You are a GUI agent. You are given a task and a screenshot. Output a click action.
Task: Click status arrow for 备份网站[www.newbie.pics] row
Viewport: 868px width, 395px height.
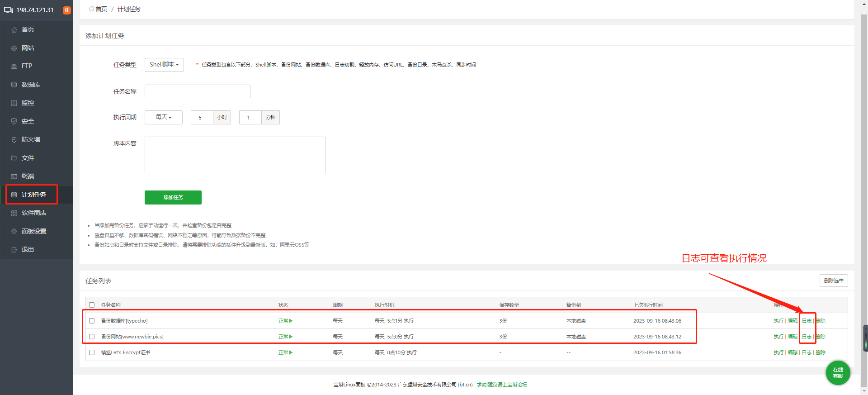click(291, 337)
